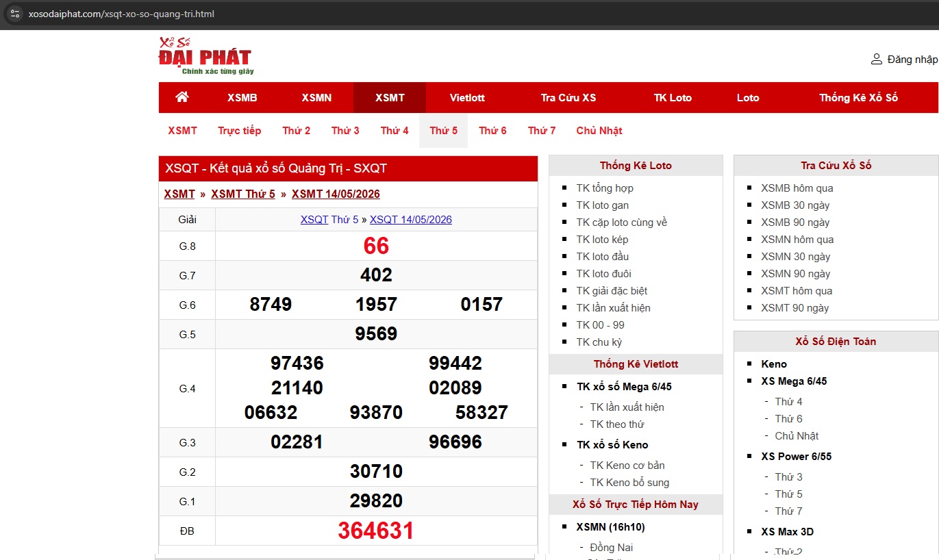The image size is (939, 560).
Task: Open XSMB 30 ngày link
Action: pyautogui.click(x=795, y=205)
